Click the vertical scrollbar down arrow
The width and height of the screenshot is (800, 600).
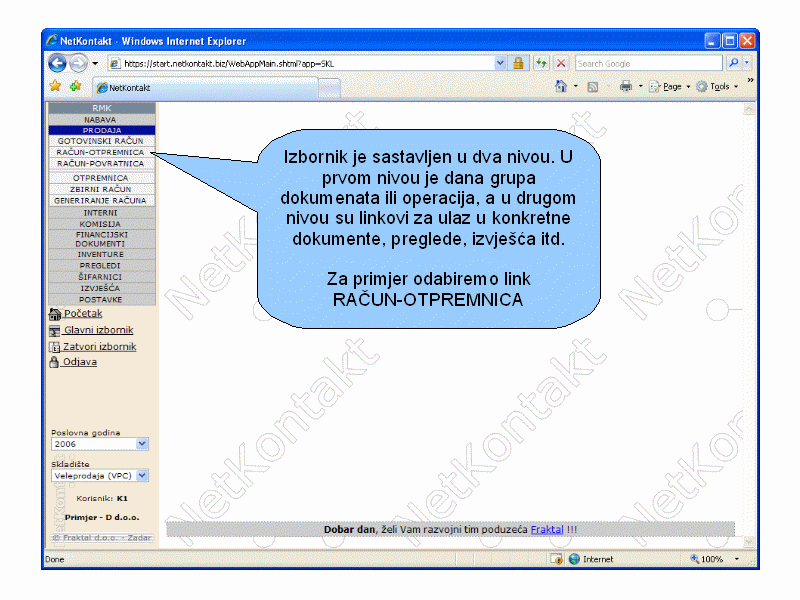click(x=748, y=541)
